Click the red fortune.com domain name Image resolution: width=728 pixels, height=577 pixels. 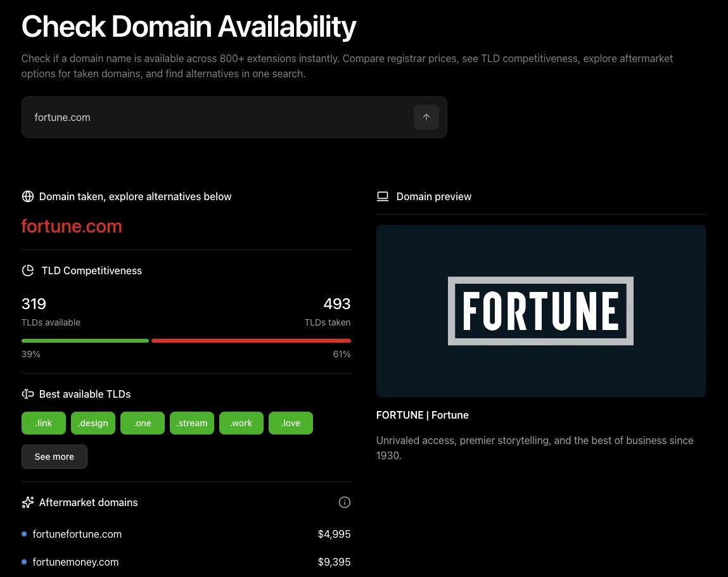coord(72,227)
